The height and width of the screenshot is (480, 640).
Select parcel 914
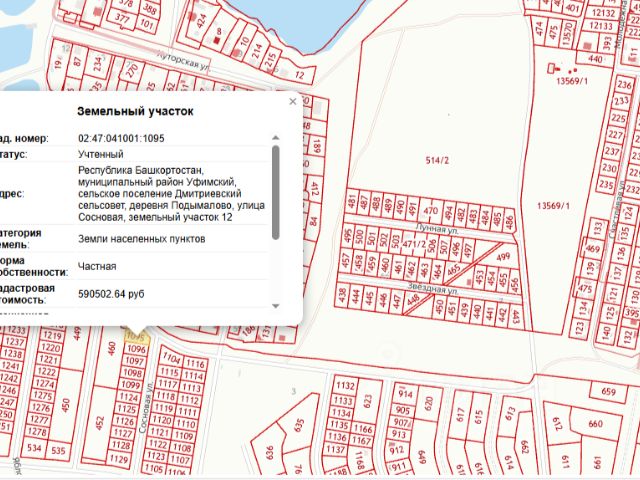pos(405,394)
